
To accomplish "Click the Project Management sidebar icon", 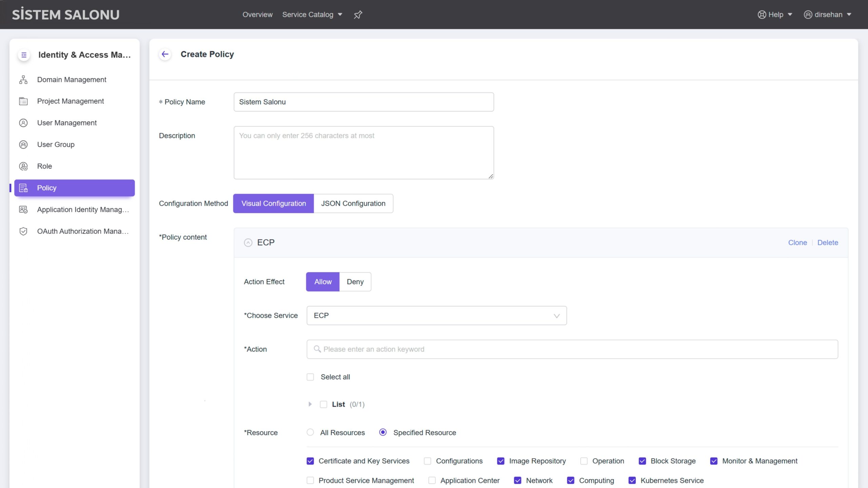I will pos(23,101).
